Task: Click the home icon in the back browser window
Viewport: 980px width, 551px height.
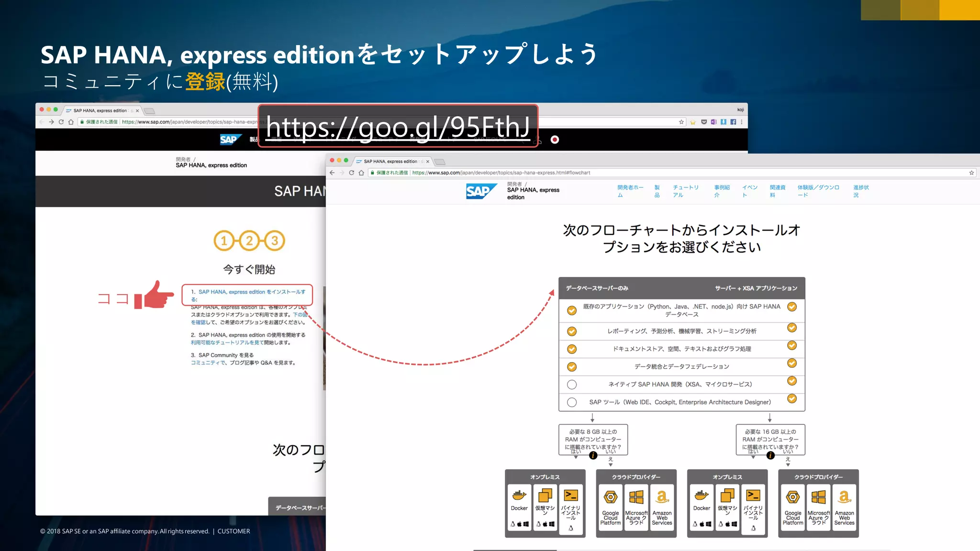Action: point(71,122)
